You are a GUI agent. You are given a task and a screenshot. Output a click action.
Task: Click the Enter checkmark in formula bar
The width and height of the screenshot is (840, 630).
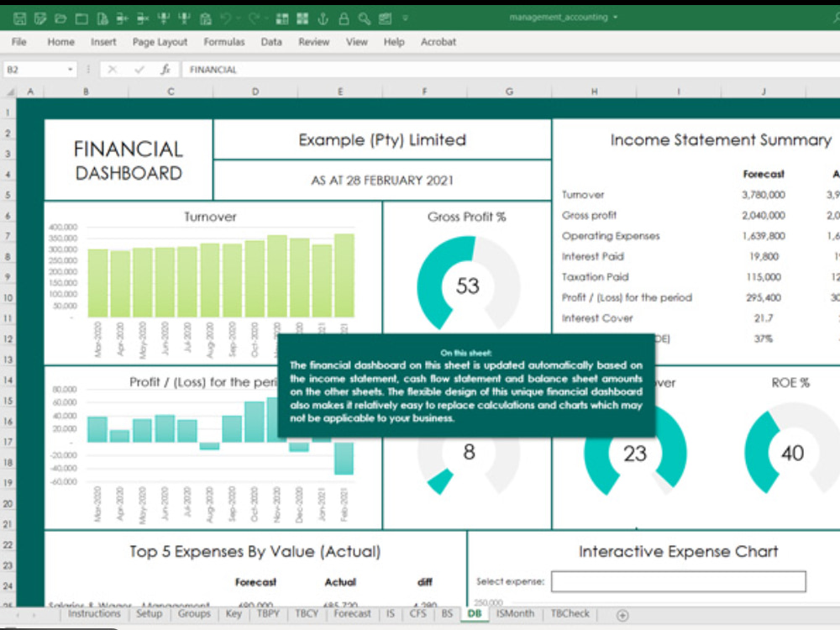[139, 70]
